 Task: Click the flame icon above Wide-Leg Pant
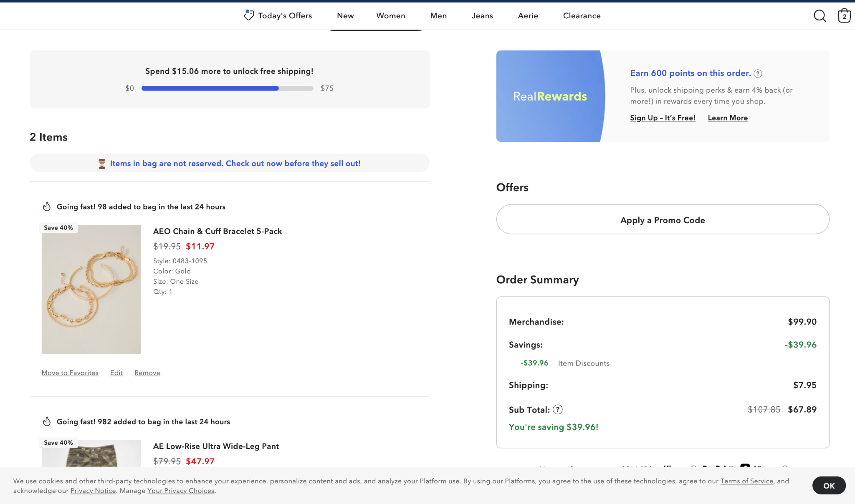coord(47,421)
